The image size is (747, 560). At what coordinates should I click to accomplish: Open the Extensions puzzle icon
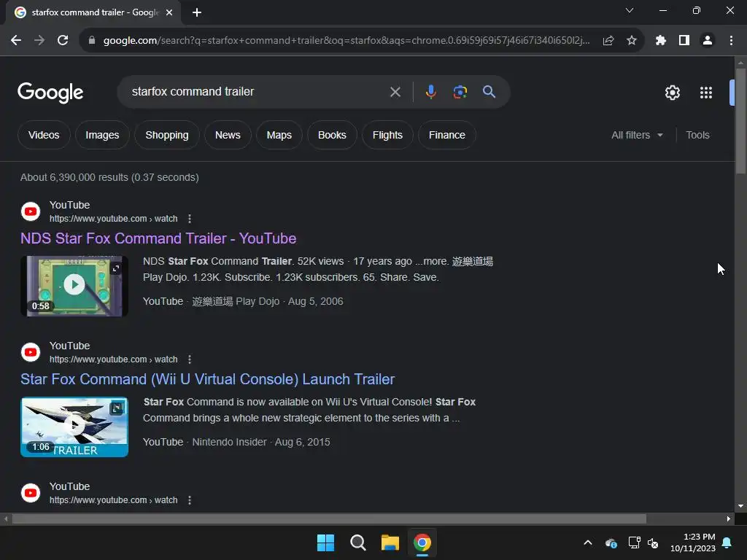point(661,41)
